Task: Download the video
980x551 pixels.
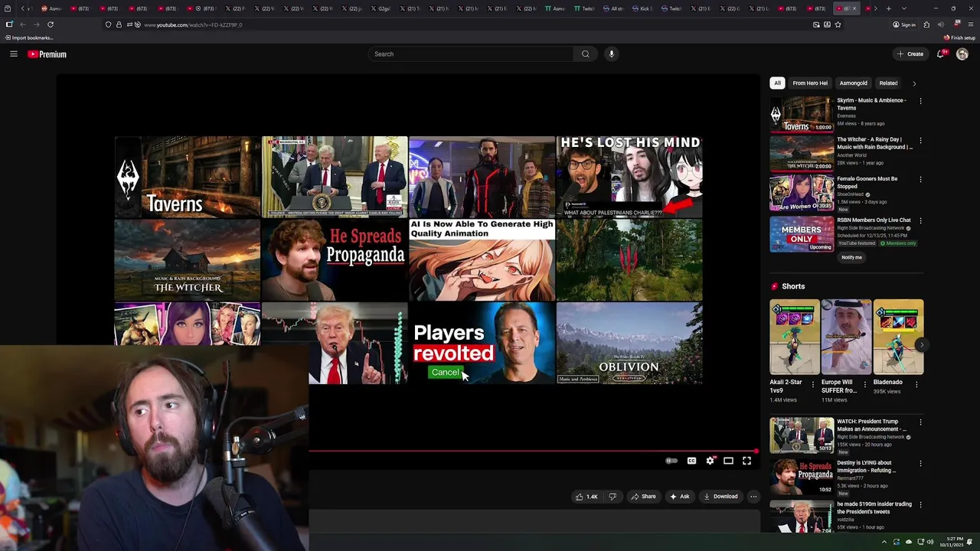Action: tap(720, 497)
